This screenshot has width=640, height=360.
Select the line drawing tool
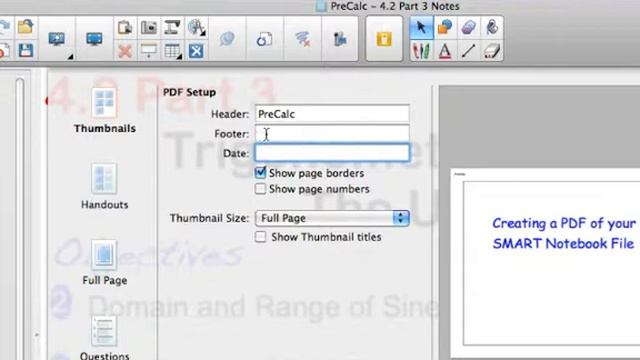coord(468,51)
